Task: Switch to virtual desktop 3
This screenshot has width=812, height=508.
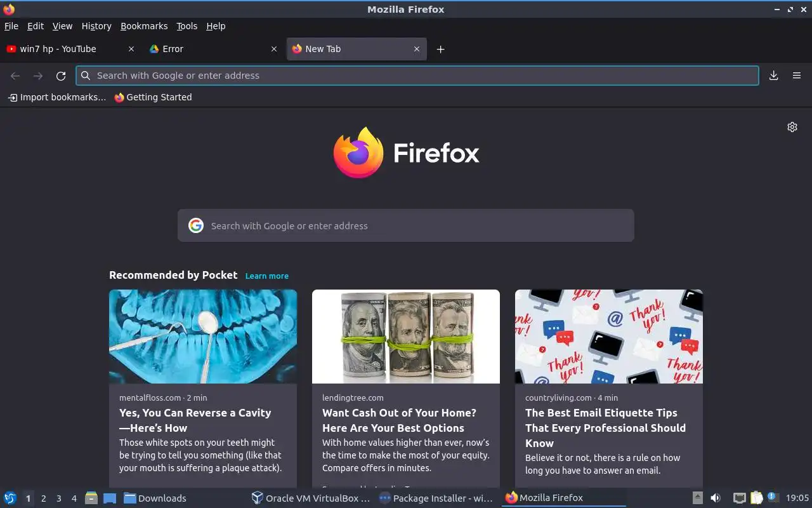Action: 58,498
